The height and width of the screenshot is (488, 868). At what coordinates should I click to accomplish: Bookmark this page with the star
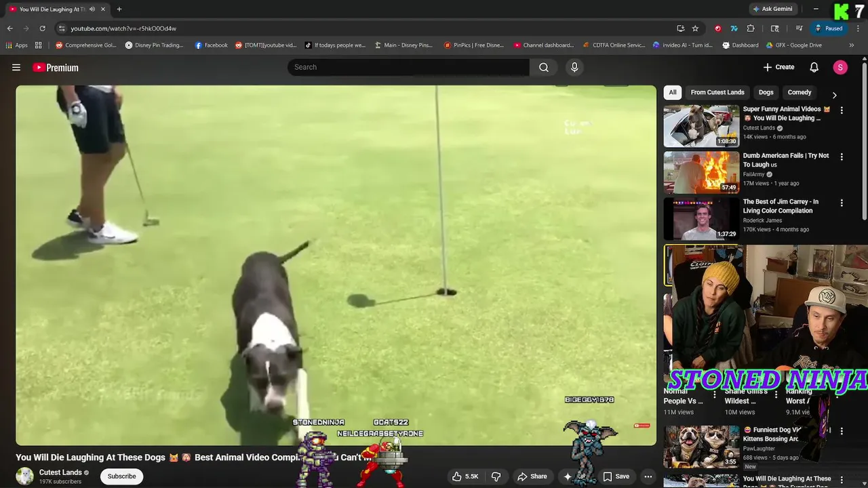tap(695, 28)
